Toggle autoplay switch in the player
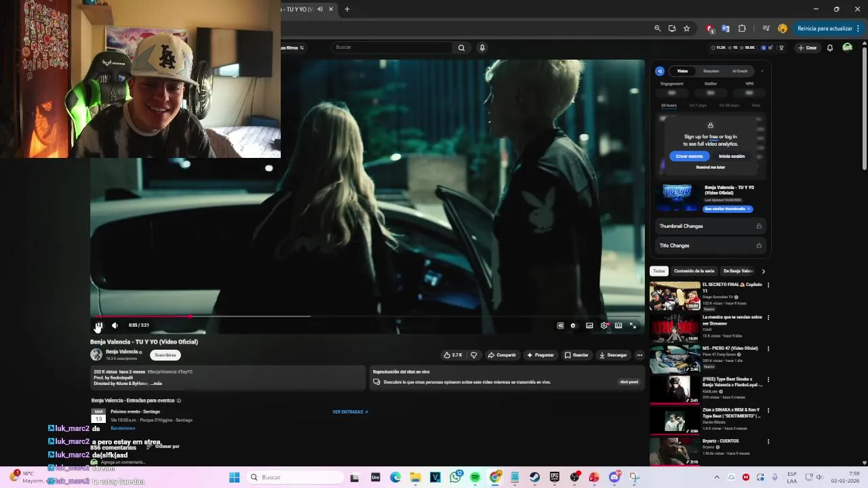Image resolution: width=868 pixels, height=488 pixels. coord(574,325)
